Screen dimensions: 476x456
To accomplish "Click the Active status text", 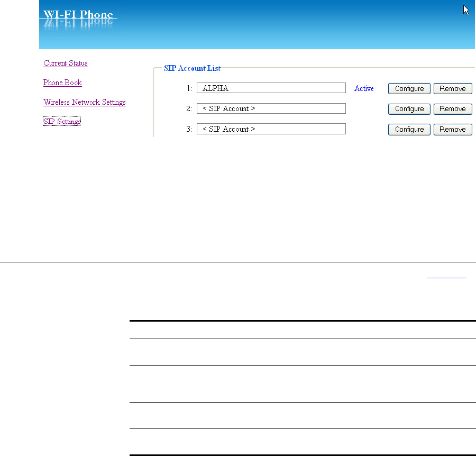I will click(x=364, y=88).
